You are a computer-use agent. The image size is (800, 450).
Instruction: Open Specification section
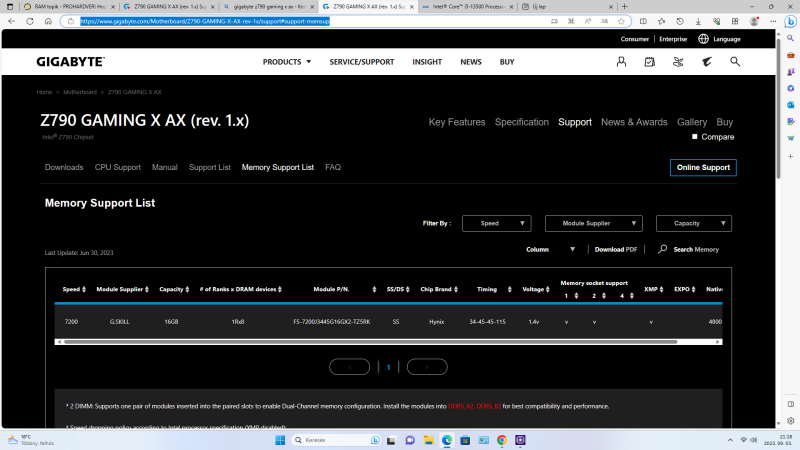point(521,122)
